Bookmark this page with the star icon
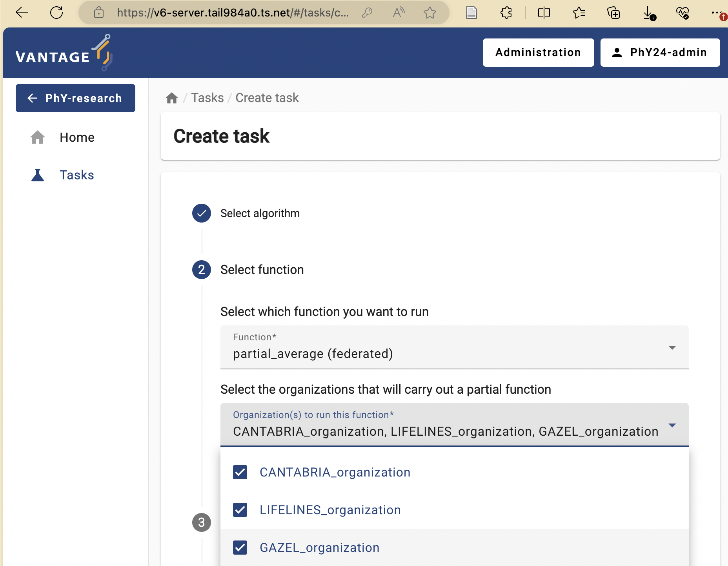This screenshot has width=728, height=566. click(430, 13)
